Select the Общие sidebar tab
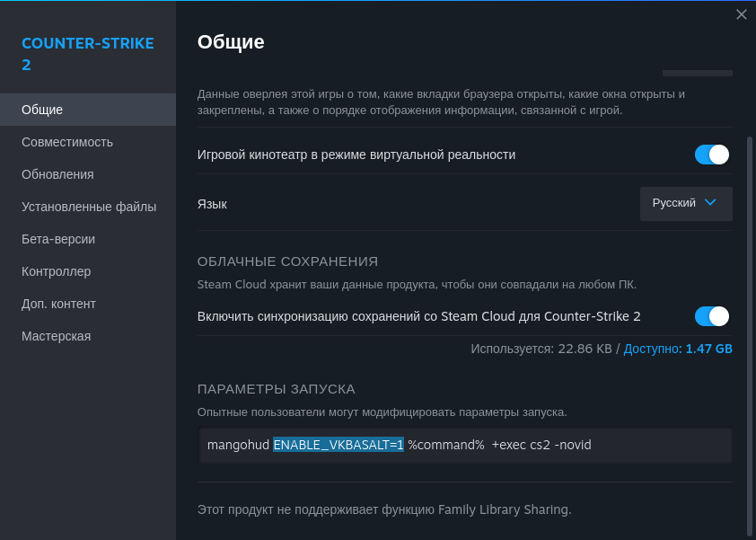The height and width of the screenshot is (540, 756). click(x=42, y=110)
